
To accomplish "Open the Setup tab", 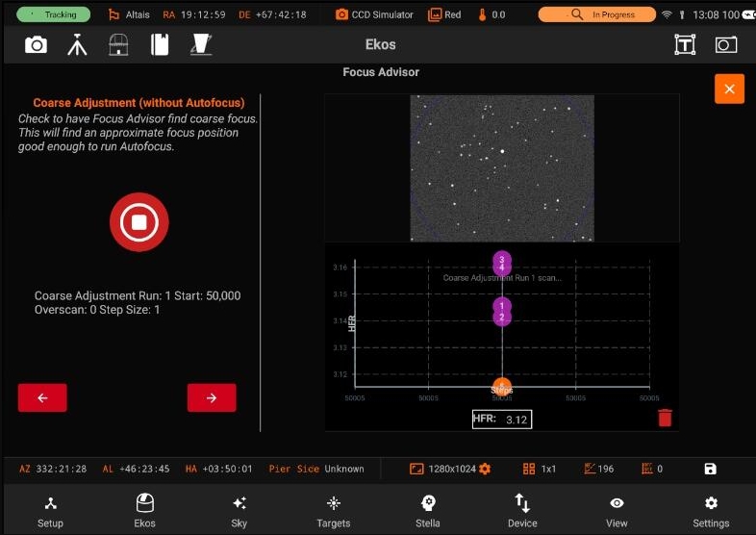I will (50, 510).
